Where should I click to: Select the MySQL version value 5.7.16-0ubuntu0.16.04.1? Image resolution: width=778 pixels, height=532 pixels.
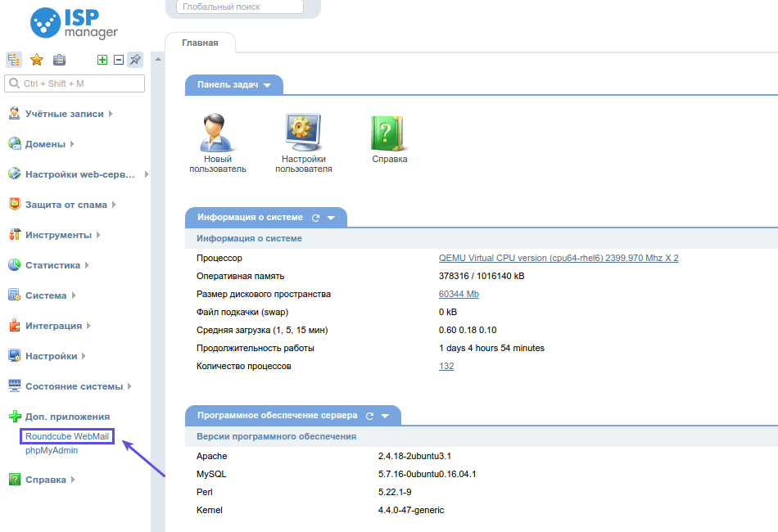pyautogui.click(x=427, y=474)
